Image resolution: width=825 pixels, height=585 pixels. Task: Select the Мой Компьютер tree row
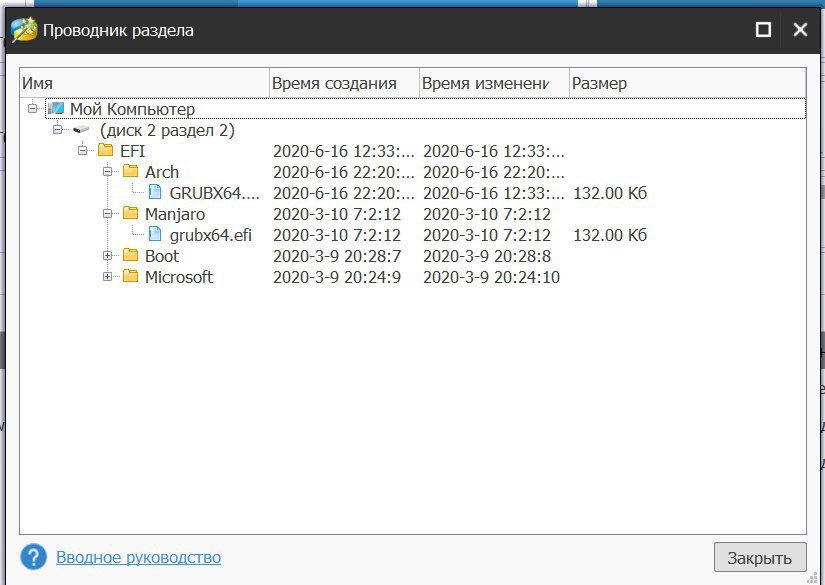pos(425,109)
